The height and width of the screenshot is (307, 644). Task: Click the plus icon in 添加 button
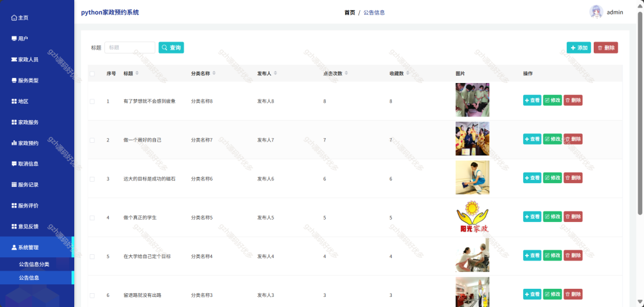(x=573, y=48)
